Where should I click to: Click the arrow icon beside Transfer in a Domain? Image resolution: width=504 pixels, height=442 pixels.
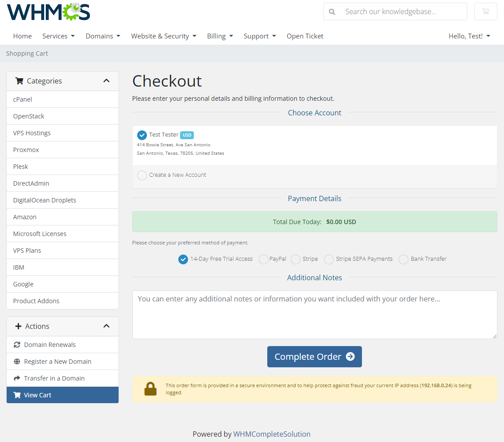[x=16, y=378]
